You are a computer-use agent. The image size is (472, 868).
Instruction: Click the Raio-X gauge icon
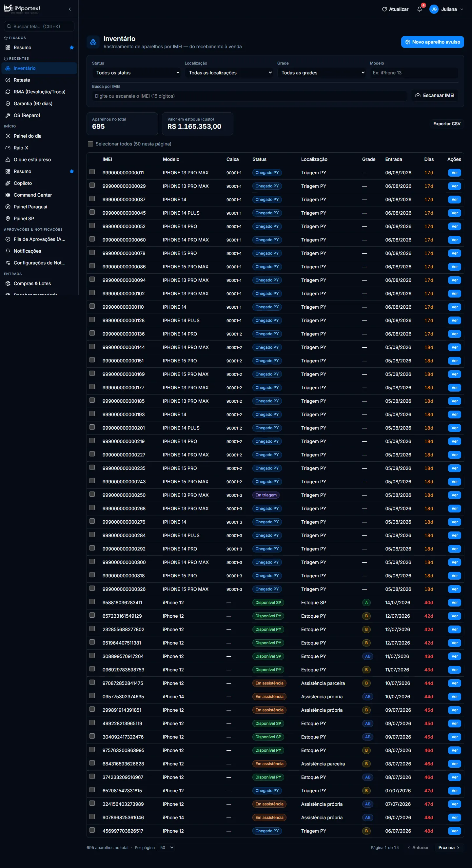pos(8,147)
